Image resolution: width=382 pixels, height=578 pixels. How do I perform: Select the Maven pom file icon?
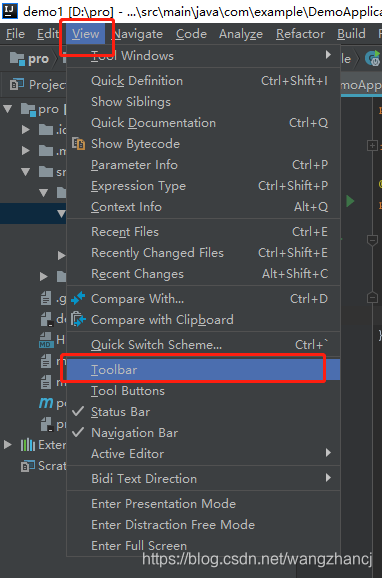point(46,403)
